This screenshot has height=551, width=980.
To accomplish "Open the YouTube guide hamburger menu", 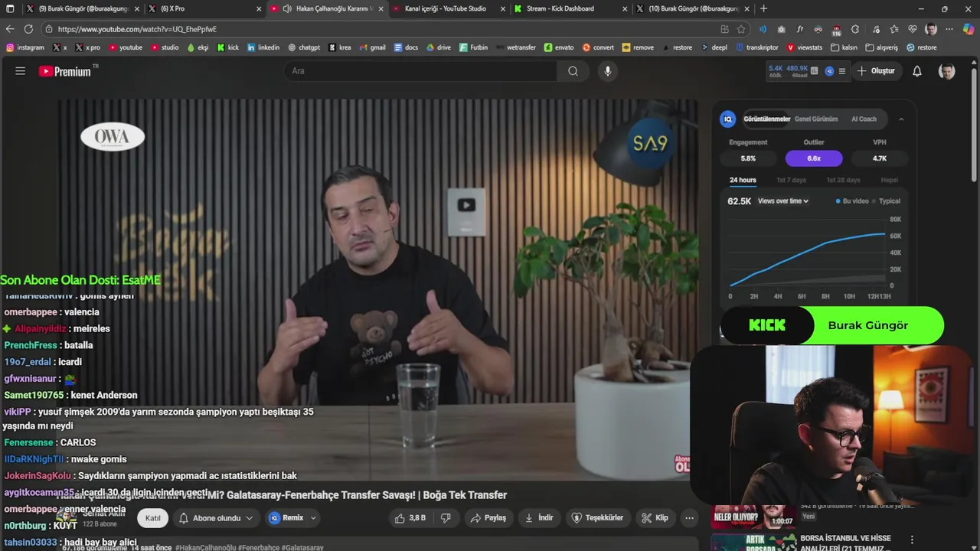I will 21,71.
